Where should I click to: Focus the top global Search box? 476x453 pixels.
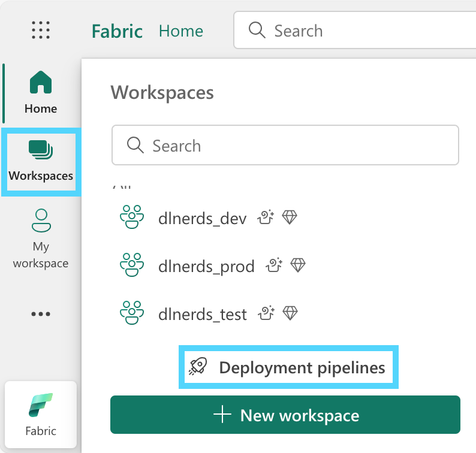[354, 31]
